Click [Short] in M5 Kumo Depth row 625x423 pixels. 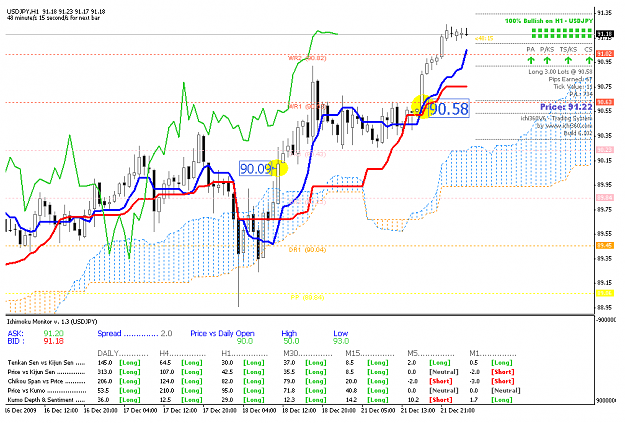click(x=441, y=400)
